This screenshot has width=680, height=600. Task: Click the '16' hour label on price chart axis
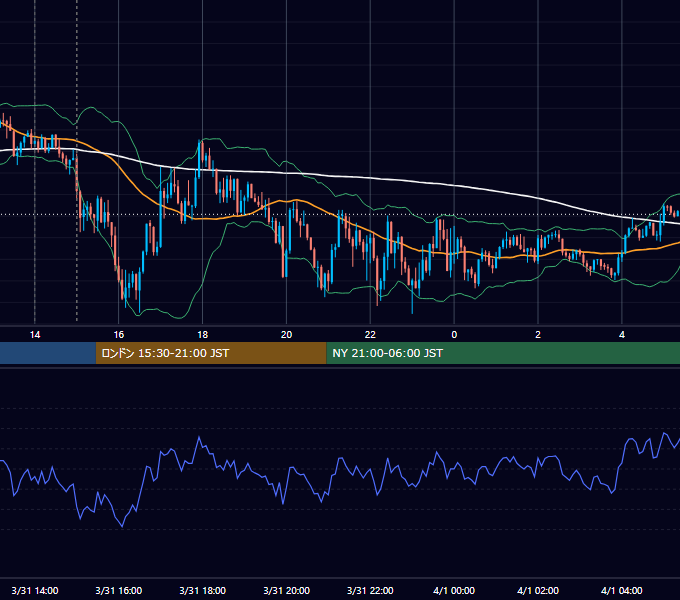[118, 335]
